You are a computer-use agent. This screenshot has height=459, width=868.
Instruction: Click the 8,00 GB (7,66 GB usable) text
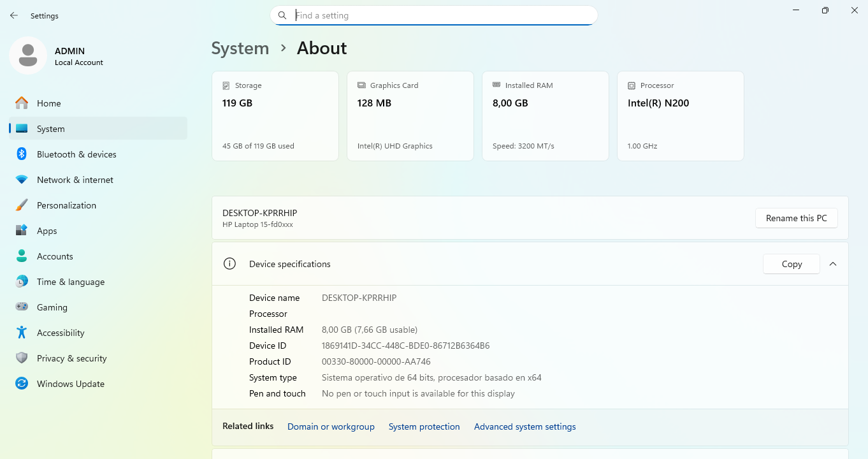click(370, 330)
